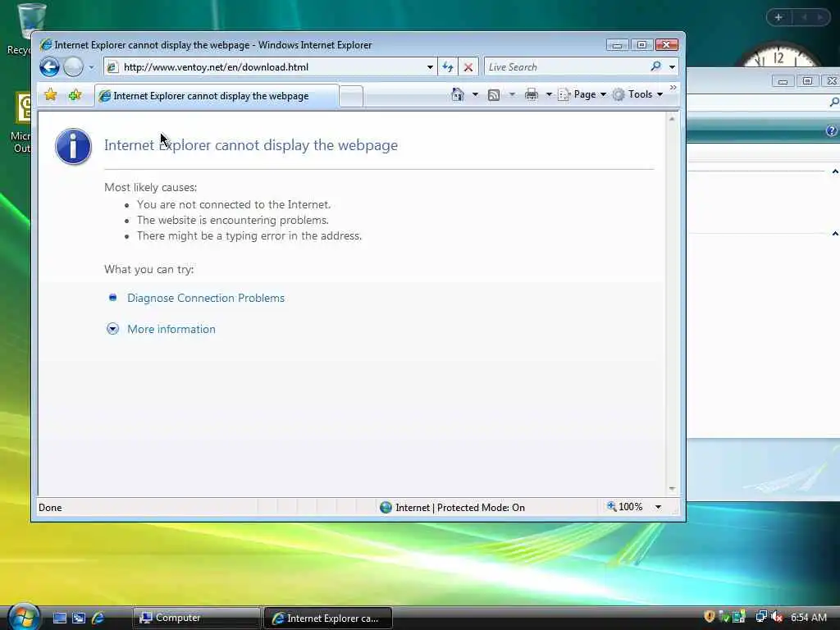Click the sidebar add gadget plus button
The height and width of the screenshot is (630, 840).
pos(778,18)
